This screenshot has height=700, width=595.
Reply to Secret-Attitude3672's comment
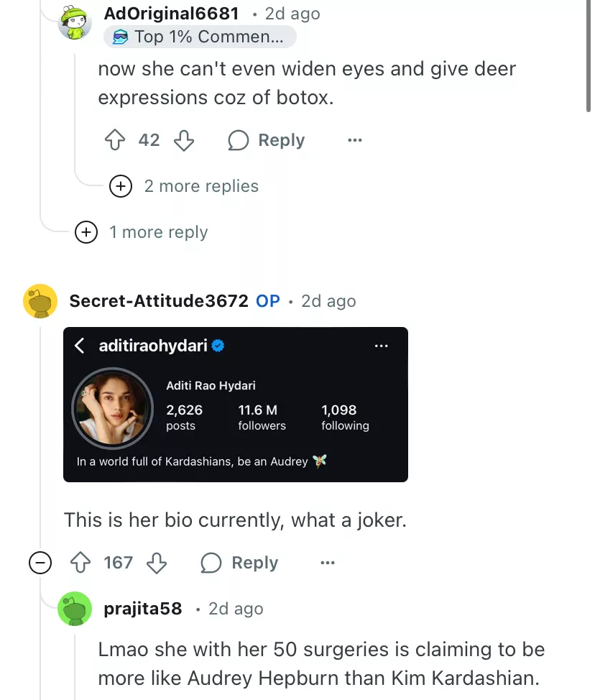click(240, 563)
